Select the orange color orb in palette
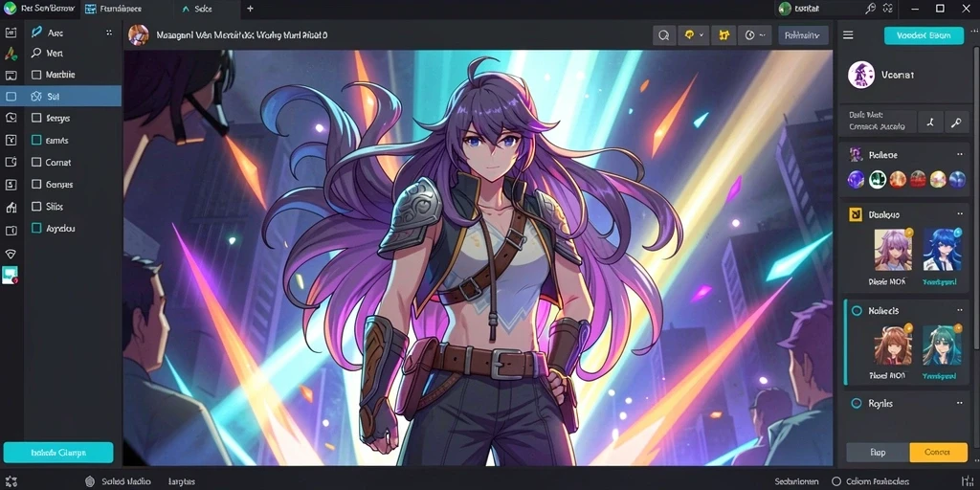 (898, 179)
